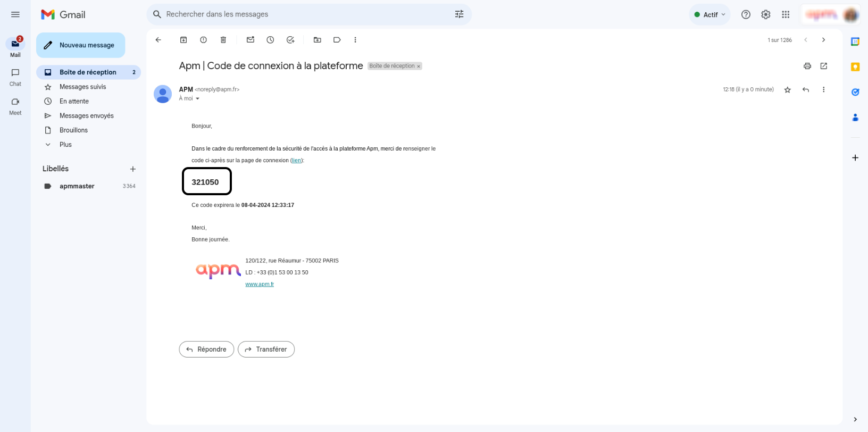Open the www.apm.fr link
The height and width of the screenshot is (432, 868).
click(x=260, y=284)
